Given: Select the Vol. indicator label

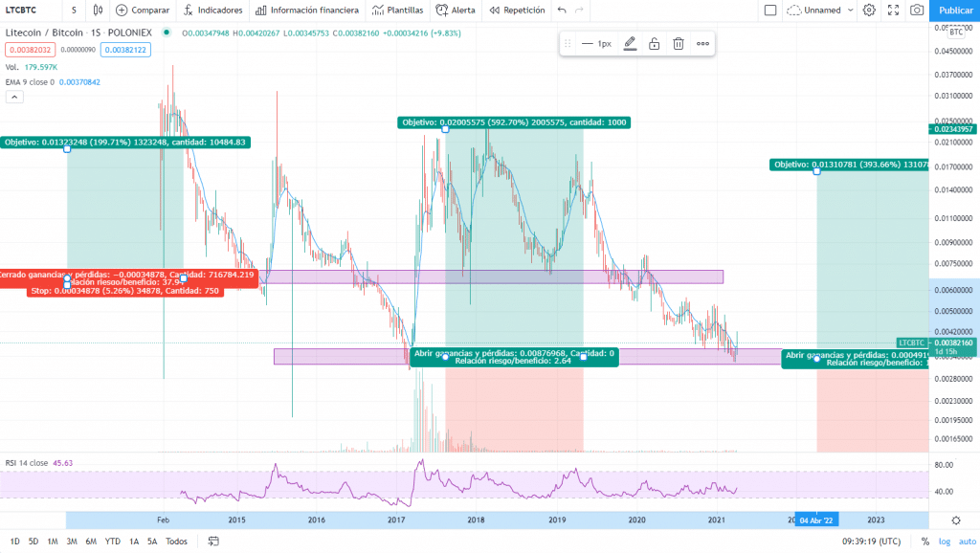Looking at the screenshot, I should tap(11, 67).
